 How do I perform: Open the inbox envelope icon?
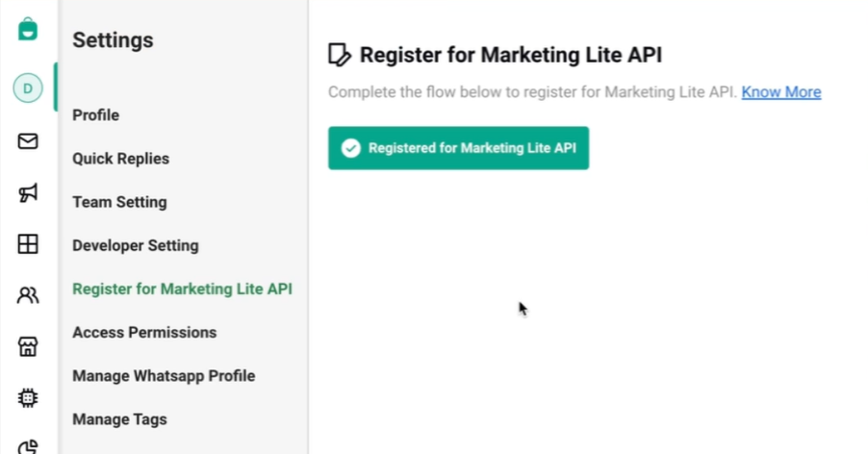[28, 141]
